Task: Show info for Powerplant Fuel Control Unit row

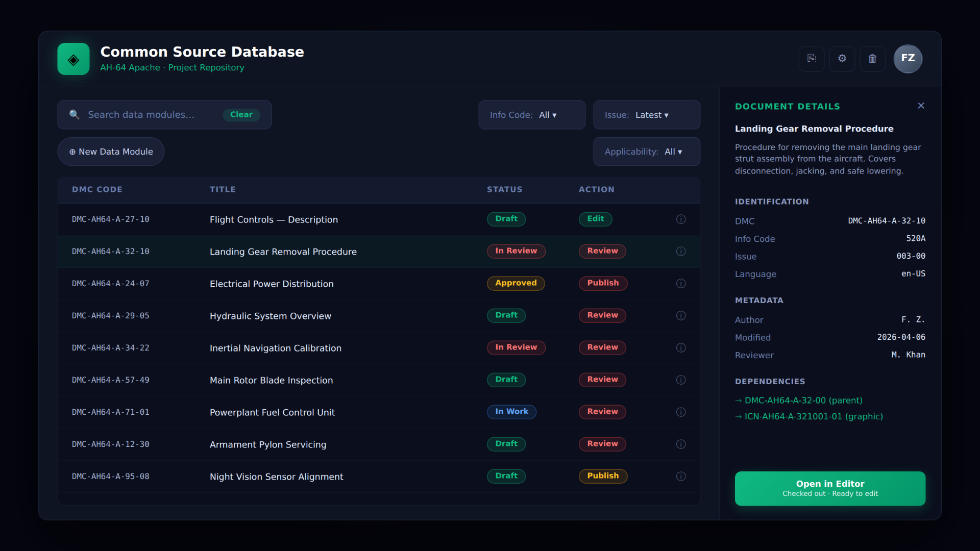Action: click(x=681, y=412)
